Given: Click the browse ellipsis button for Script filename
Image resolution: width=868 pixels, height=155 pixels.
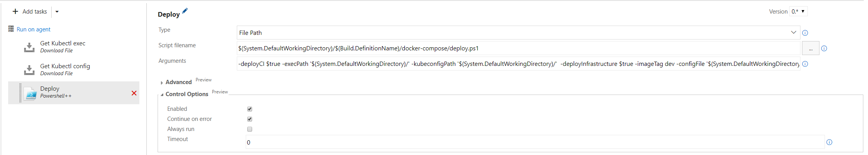Looking at the screenshot, I should click(x=811, y=48).
